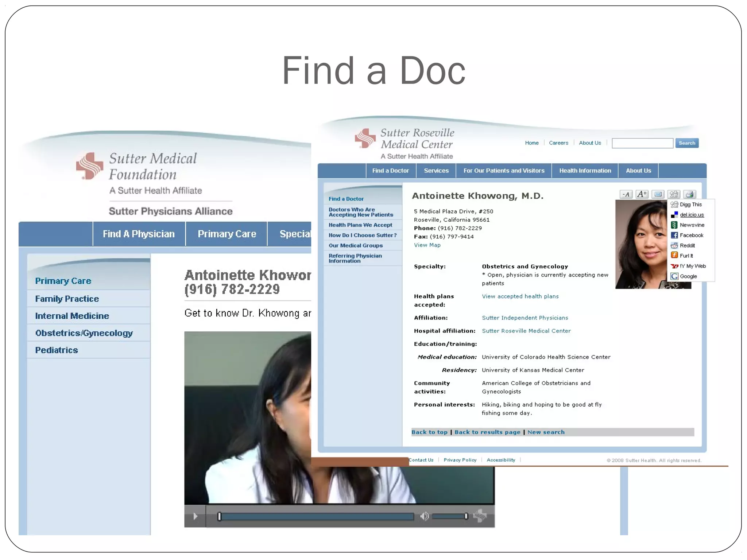Viewport: 747px width, 560px height.
Task: Click Accessibility footer link
Action: click(x=501, y=460)
